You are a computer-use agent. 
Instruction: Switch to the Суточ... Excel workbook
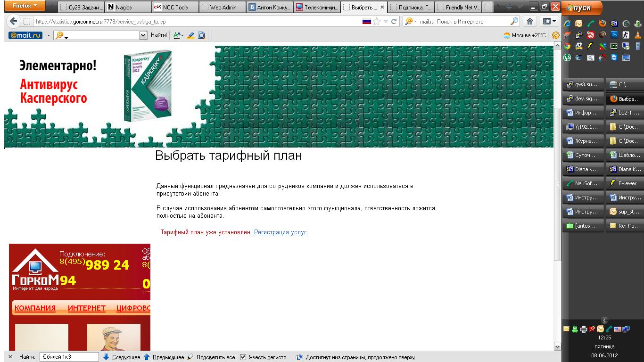(583, 156)
